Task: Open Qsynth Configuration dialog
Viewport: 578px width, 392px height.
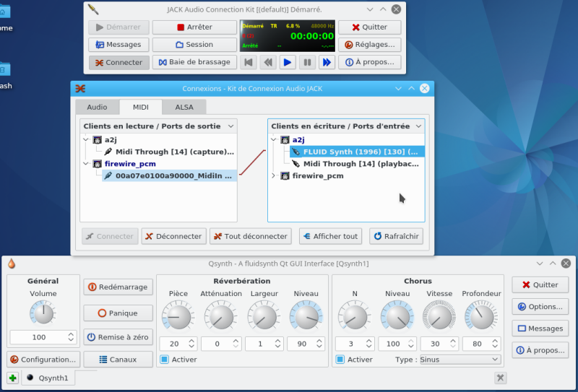Action: (43, 360)
